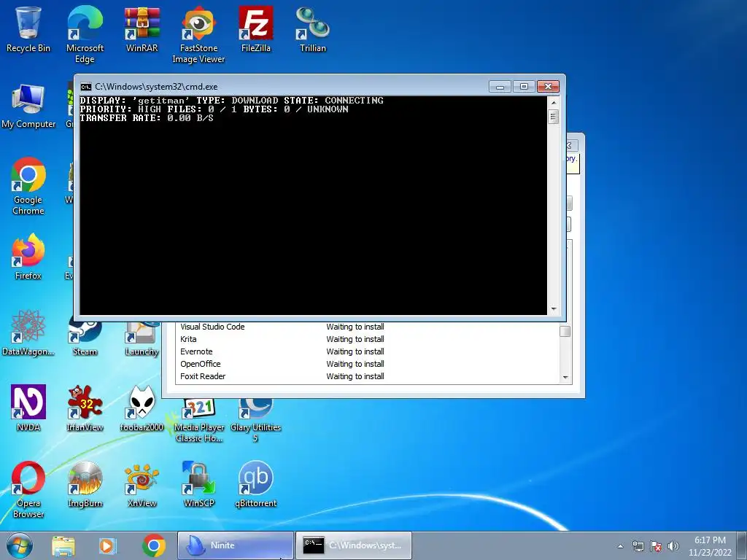Select the IrfanView desktop shortcut
Image resolution: width=747 pixels, height=560 pixels.
pos(85,408)
